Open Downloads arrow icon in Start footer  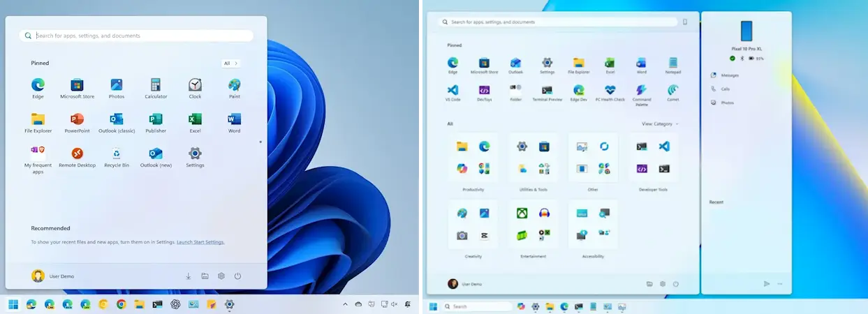[x=189, y=276]
